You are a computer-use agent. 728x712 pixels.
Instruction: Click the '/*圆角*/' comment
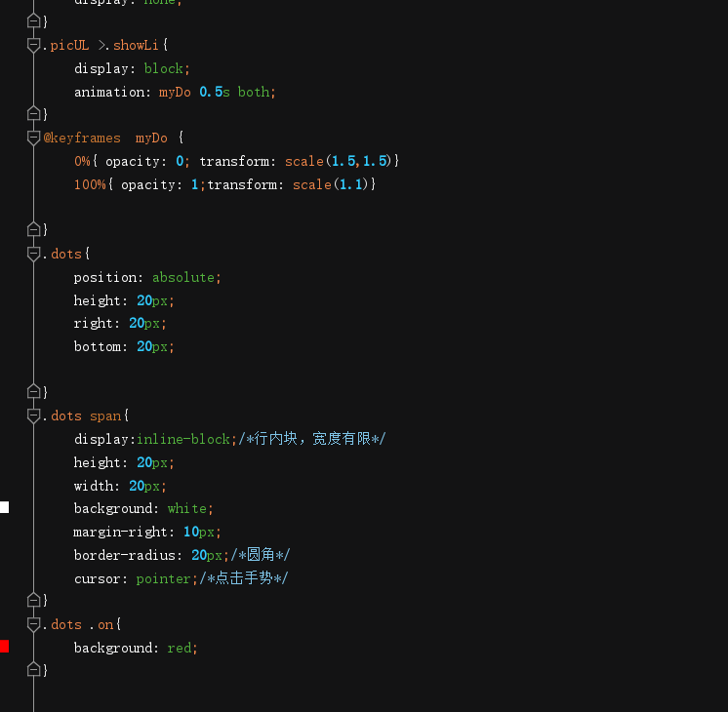(x=261, y=555)
